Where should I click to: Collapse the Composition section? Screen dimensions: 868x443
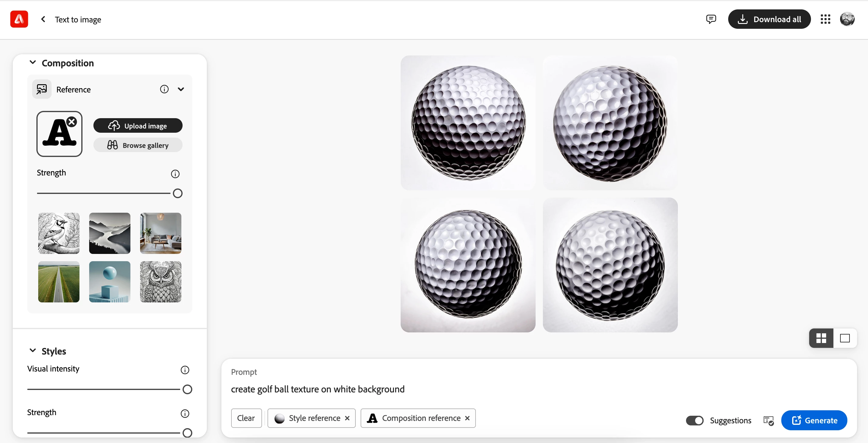click(33, 63)
